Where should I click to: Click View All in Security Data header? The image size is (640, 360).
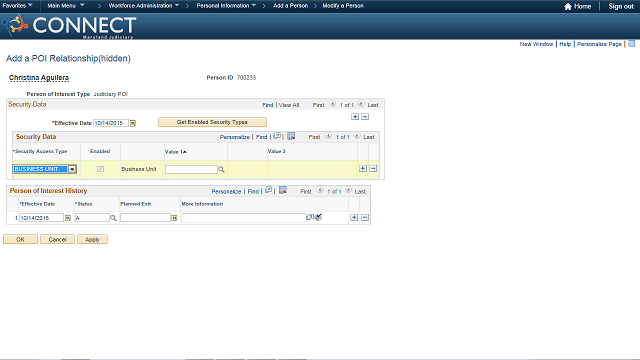pyautogui.click(x=289, y=105)
